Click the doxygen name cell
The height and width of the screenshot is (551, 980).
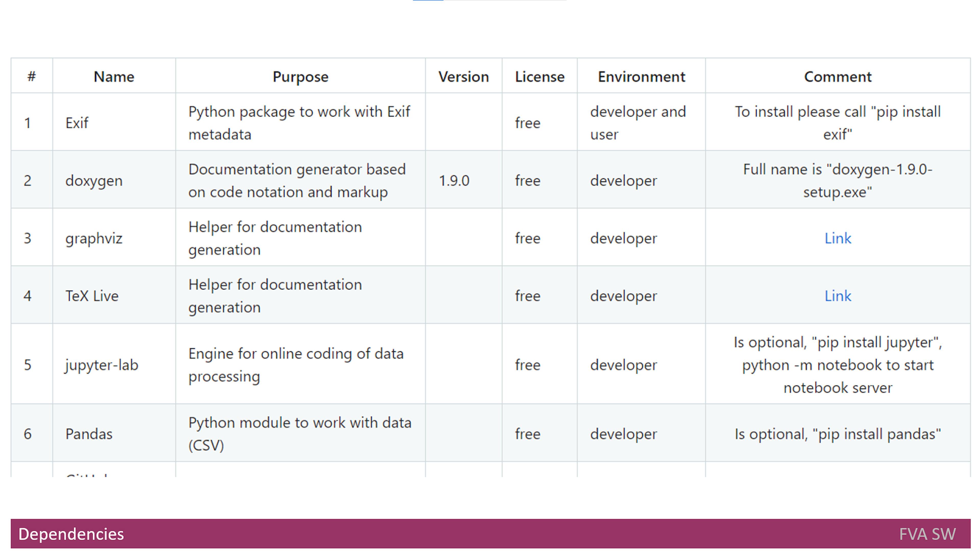(114, 180)
